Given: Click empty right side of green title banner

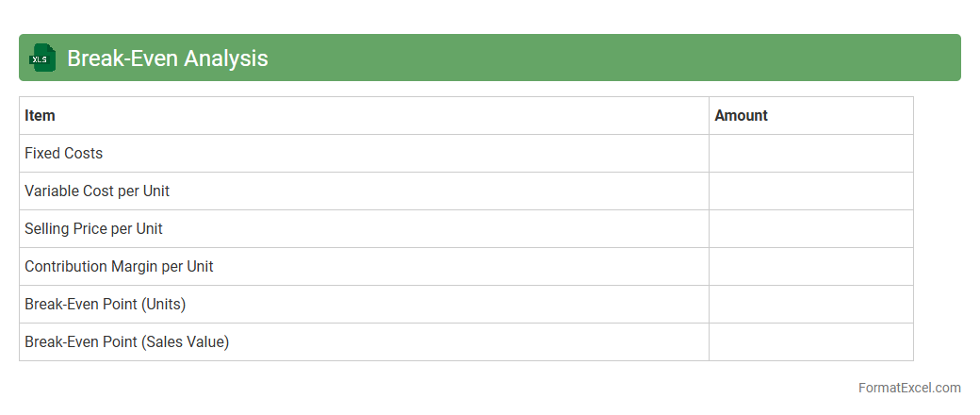Looking at the screenshot, I should 660,58.
